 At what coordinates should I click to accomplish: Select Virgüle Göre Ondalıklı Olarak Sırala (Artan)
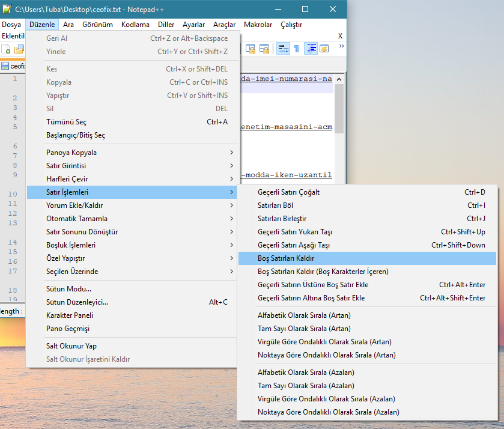(368, 341)
